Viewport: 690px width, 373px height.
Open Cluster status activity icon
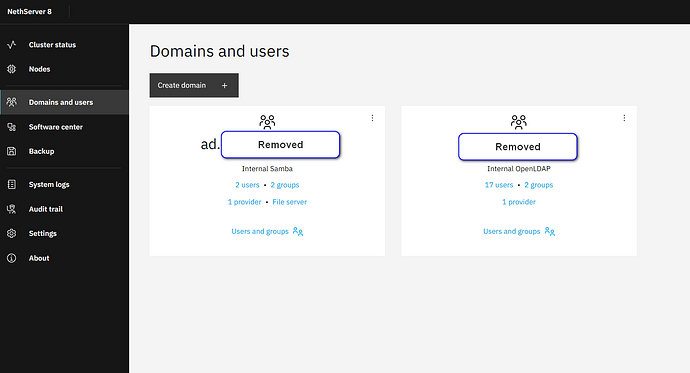coord(12,44)
